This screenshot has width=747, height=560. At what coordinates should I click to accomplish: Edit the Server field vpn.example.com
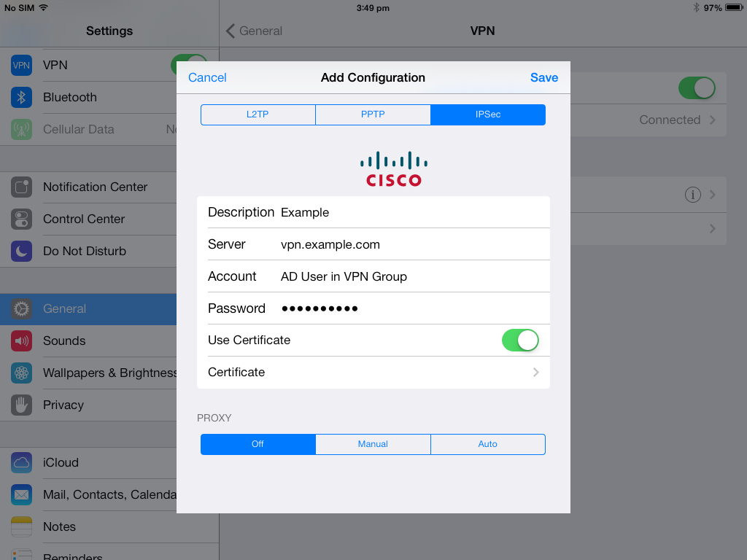[373, 244]
